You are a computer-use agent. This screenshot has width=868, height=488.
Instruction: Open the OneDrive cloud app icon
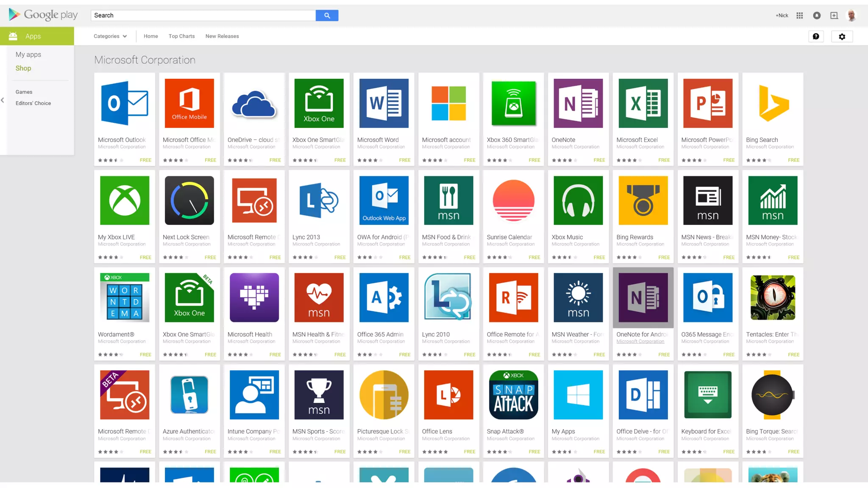(x=254, y=103)
